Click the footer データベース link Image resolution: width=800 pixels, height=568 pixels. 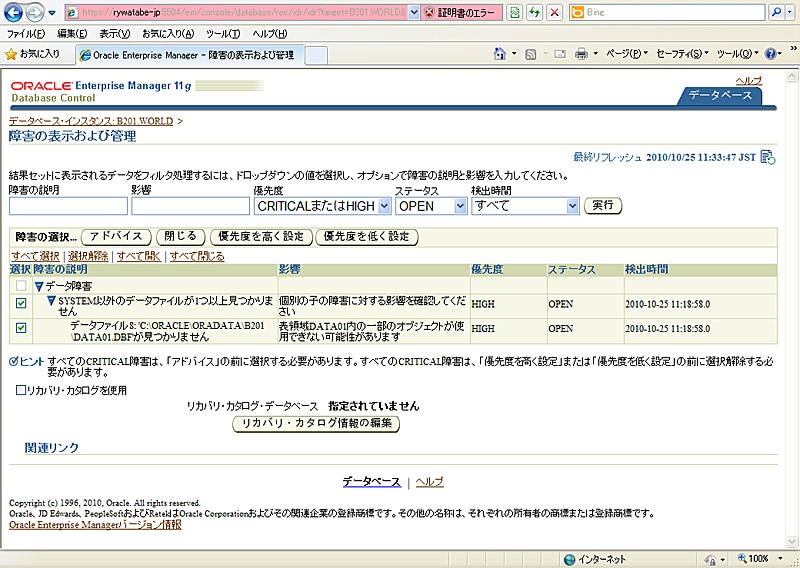pos(371,482)
